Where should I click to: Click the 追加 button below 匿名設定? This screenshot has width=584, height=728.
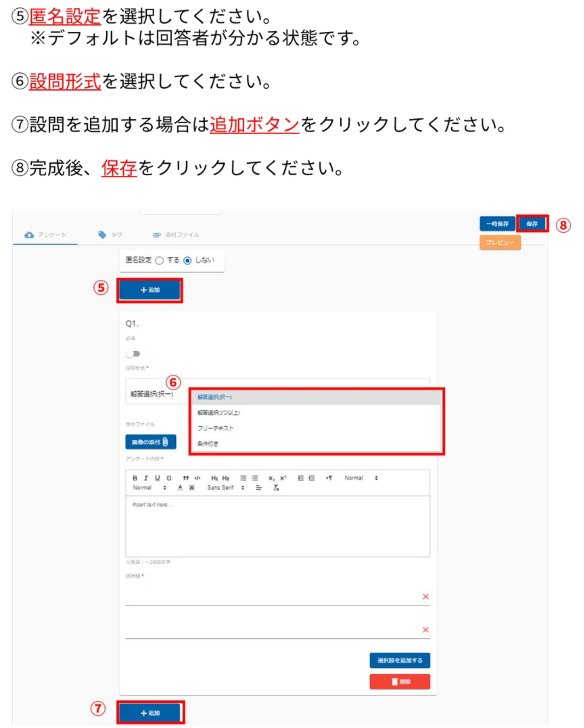tap(150, 290)
